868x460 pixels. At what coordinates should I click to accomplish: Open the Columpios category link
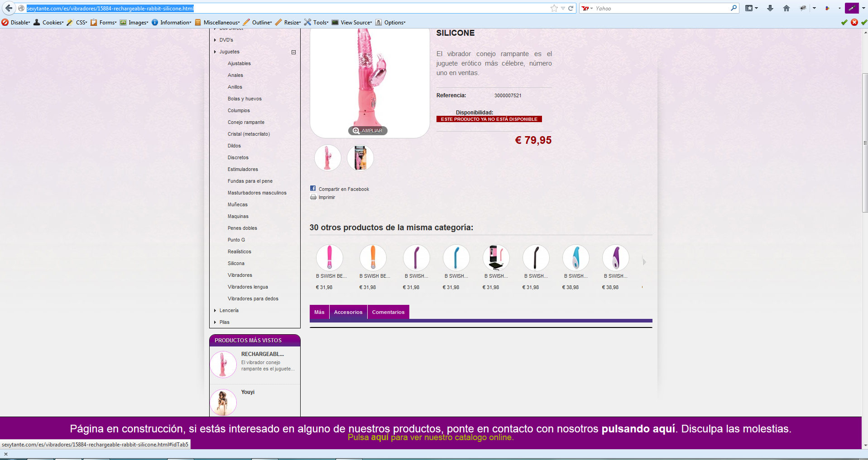tap(239, 110)
